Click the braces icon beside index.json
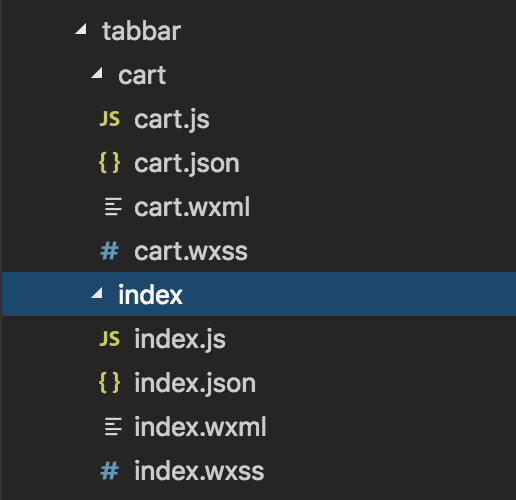Image resolution: width=516 pixels, height=500 pixels. point(110,382)
